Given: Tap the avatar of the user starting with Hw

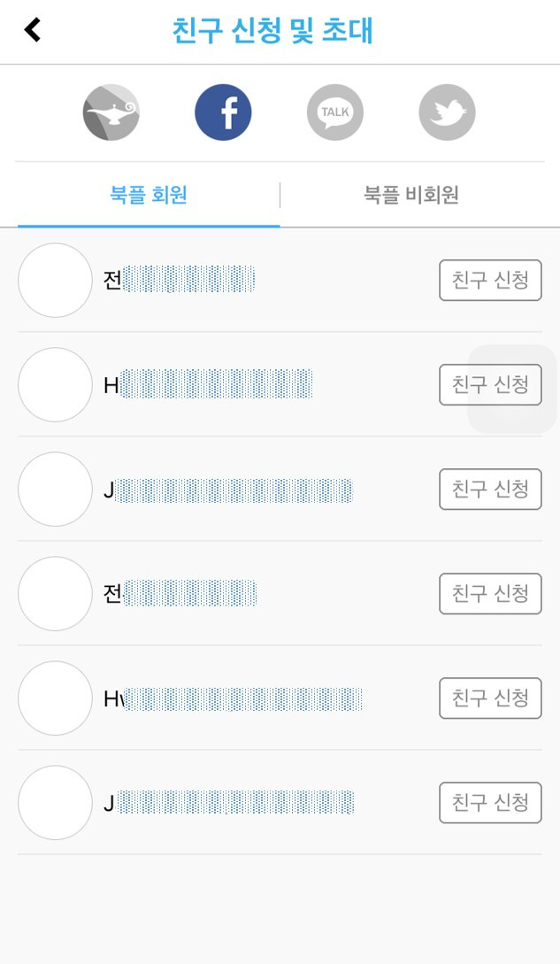Looking at the screenshot, I should coord(54,698).
